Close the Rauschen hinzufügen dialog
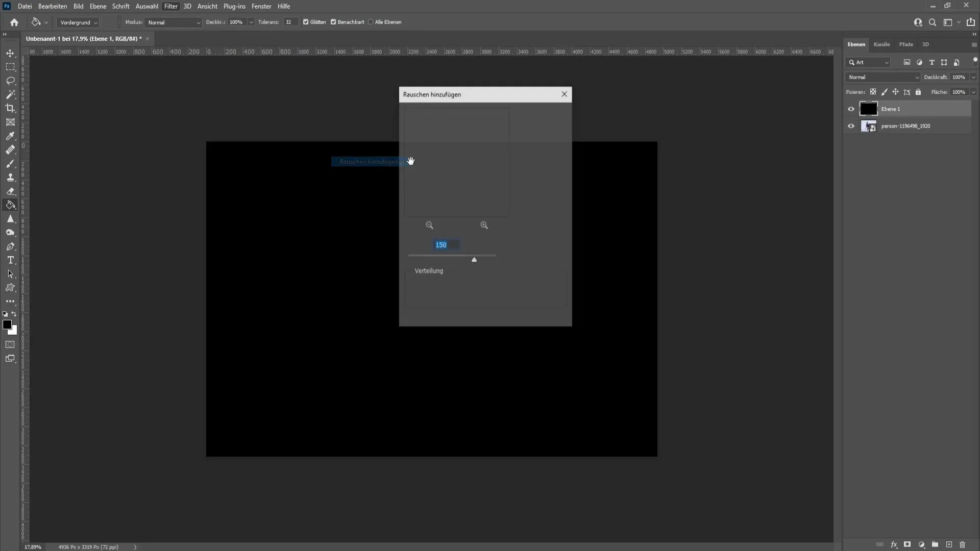 (564, 94)
